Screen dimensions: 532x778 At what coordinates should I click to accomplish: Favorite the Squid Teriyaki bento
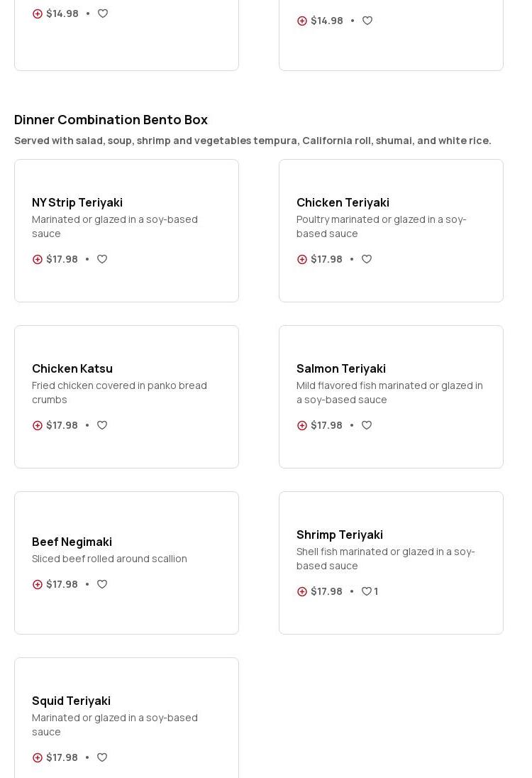click(102, 758)
